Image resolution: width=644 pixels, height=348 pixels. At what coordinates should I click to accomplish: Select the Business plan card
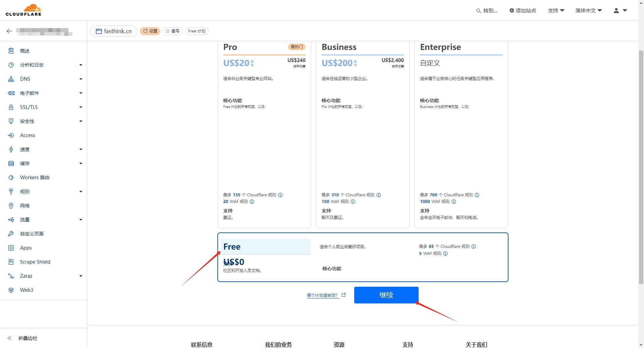tap(363, 134)
